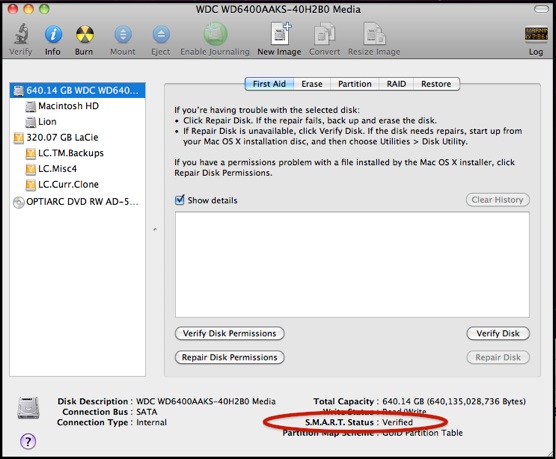The height and width of the screenshot is (459, 556).
Task: Select the 320.07 GB LaCie disk
Action: point(77,137)
